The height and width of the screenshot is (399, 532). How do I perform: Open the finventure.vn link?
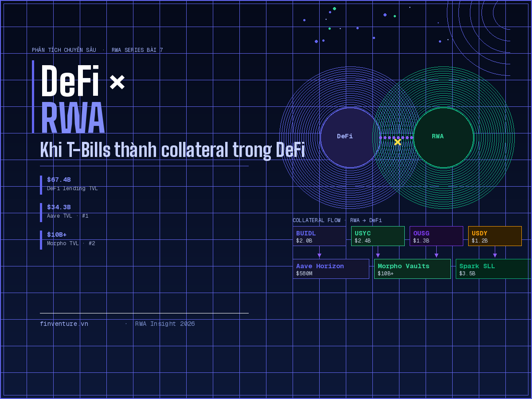pyautogui.click(x=63, y=324)
